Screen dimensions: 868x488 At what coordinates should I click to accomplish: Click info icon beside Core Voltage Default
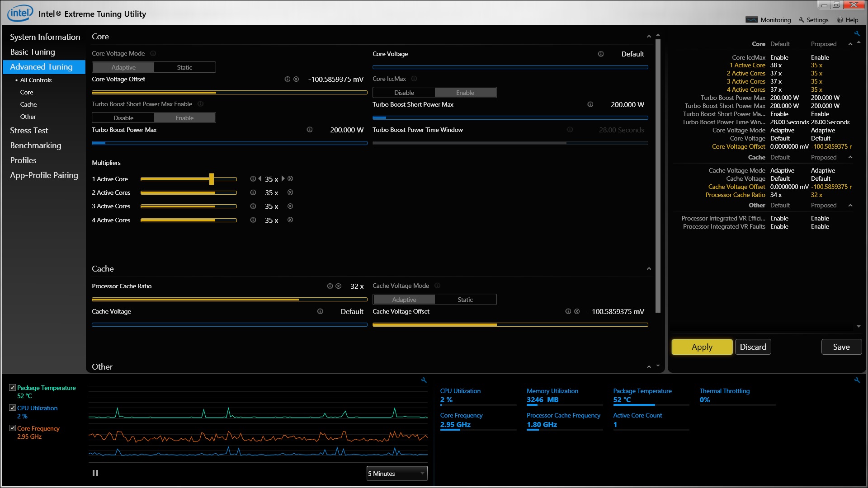click(x=600, y=54)
